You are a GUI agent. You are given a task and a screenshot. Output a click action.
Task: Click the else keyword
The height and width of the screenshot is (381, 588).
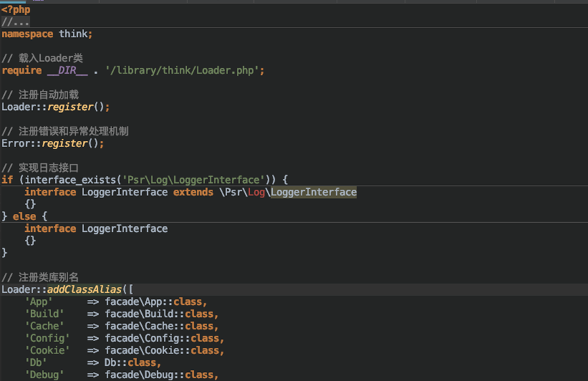pos(24,217)
